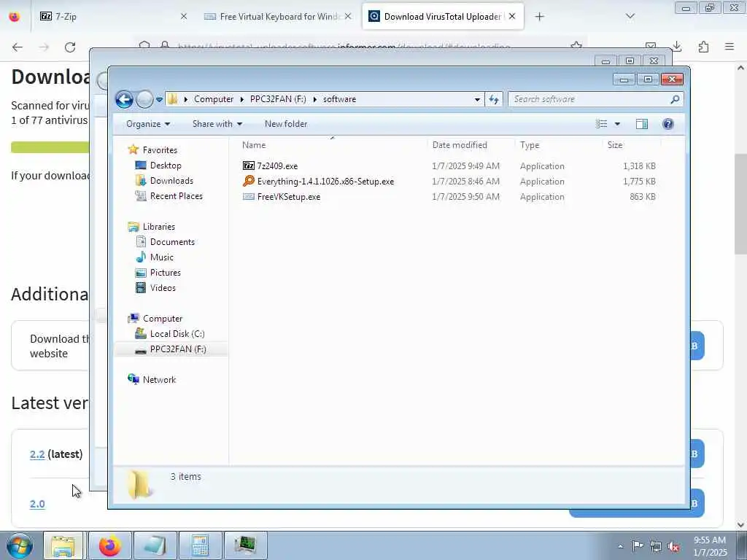Open Firefox hamburger application menu

tap(729, 47)
